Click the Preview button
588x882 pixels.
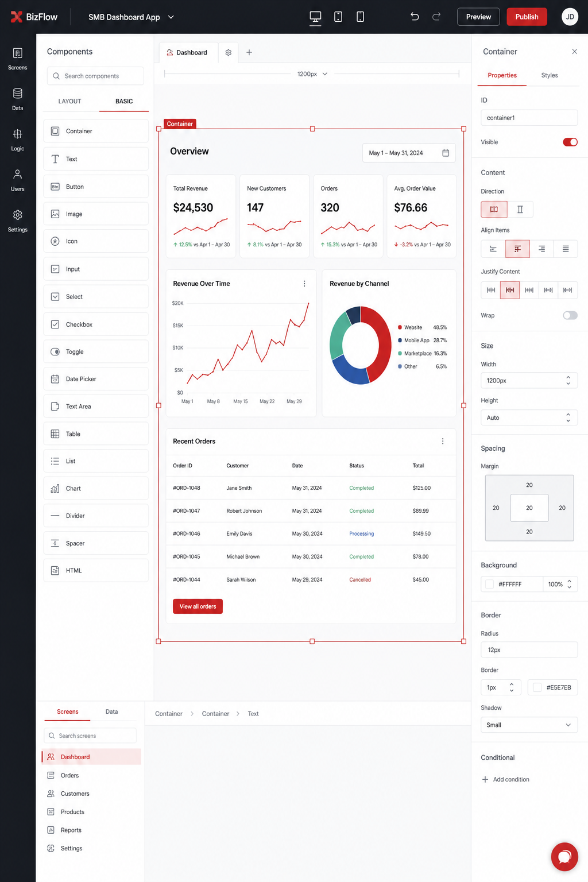click(478, 17)
